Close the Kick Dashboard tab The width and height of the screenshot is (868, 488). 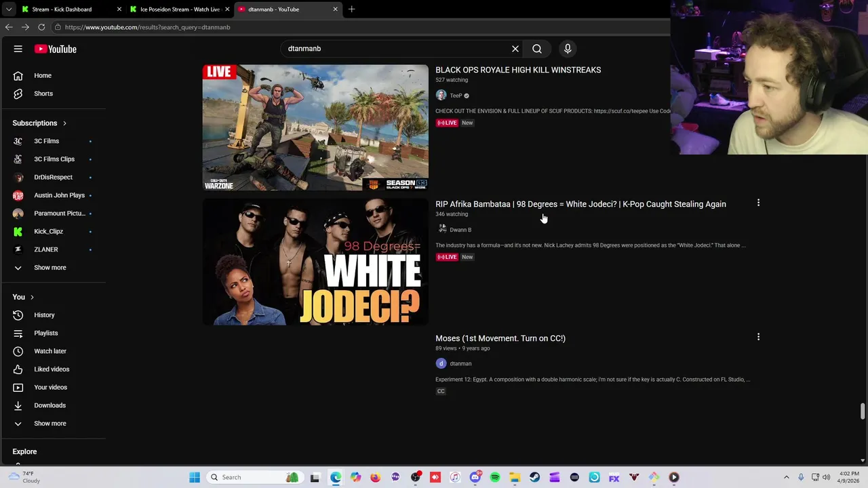tap(119, 9)
